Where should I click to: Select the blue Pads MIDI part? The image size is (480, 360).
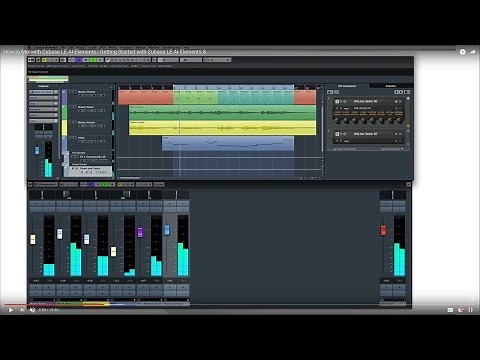[x=228, y=143]
